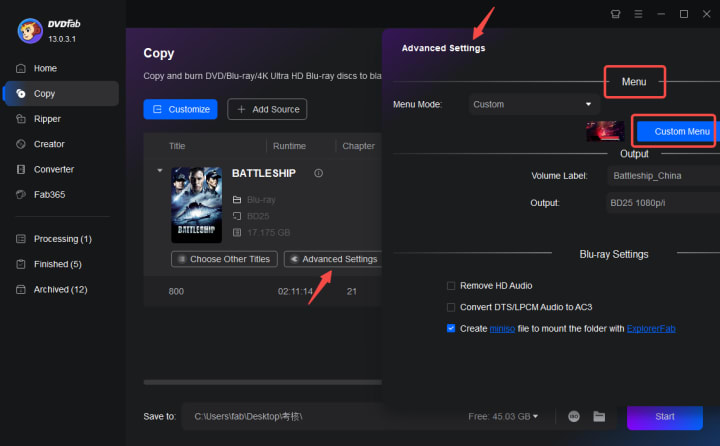Click the BATTLESHIP title text
Screen dimensions: 720x446
(264, 174)
